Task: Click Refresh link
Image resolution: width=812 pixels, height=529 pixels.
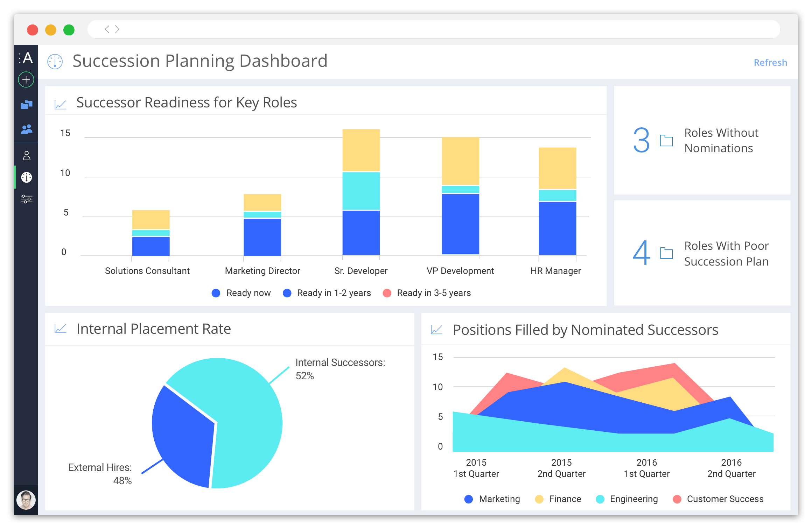Action: tap(770, 62)
